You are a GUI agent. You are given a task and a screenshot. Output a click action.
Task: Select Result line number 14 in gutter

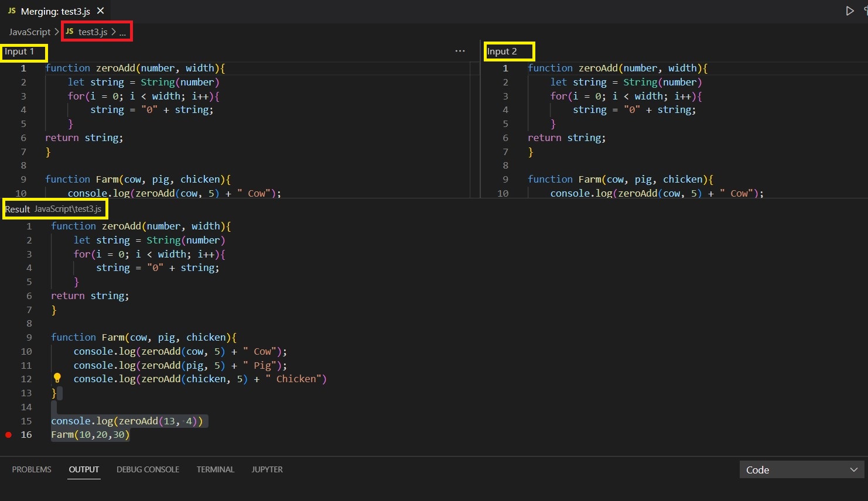pos(26,407)
